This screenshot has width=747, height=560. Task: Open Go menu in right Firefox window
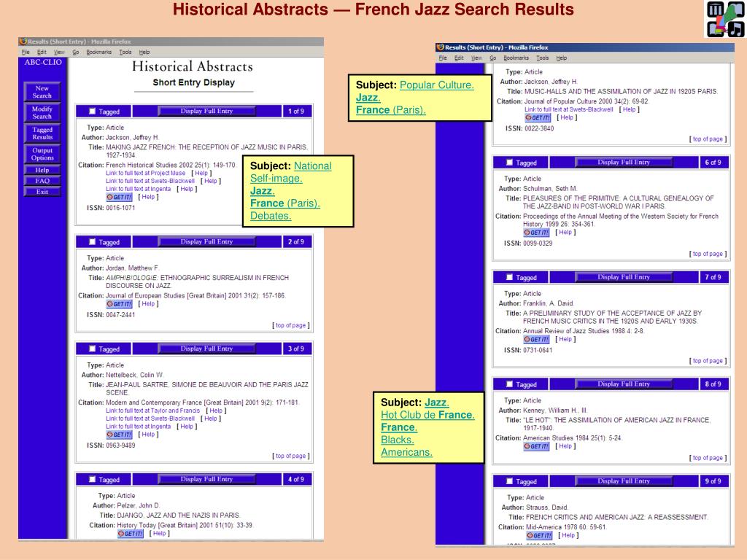(492, 58)
